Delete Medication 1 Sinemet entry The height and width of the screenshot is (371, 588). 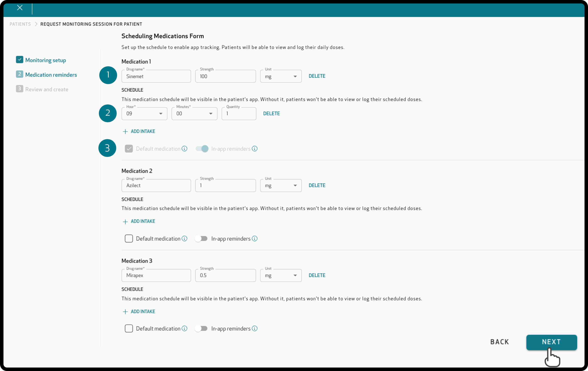(317, 76)
